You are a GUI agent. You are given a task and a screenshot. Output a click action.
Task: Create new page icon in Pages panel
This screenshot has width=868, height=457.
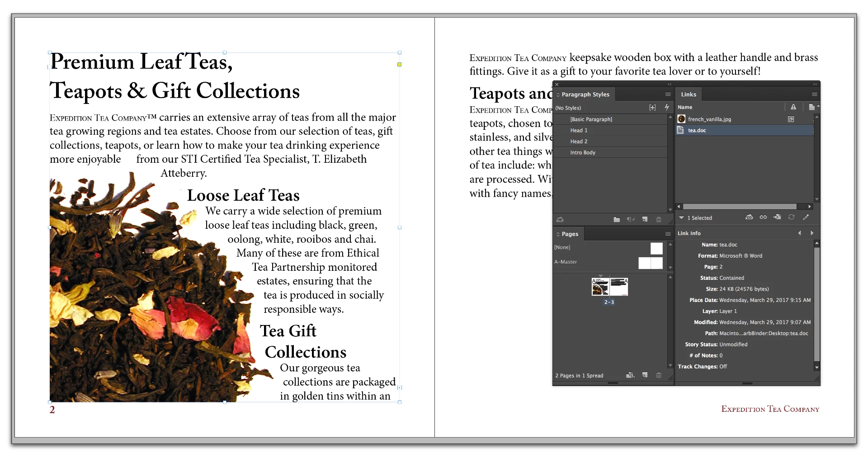click(645, 375)
